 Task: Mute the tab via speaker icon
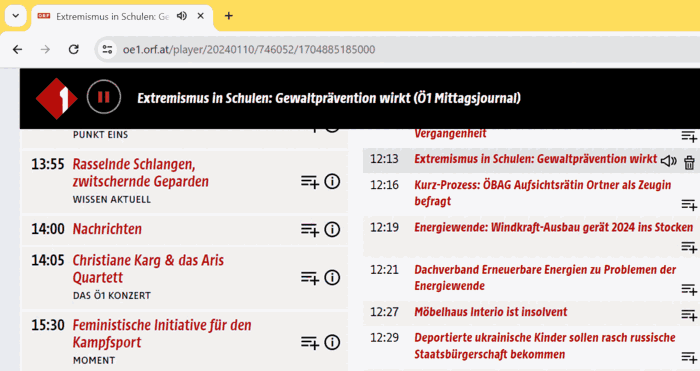[182, 16]
